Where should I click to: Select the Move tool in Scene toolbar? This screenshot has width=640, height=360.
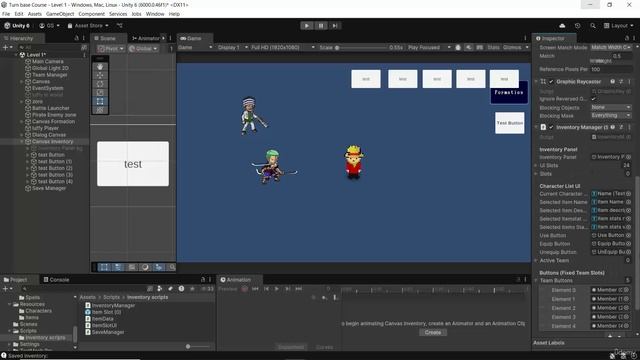[x=100, y=75]
